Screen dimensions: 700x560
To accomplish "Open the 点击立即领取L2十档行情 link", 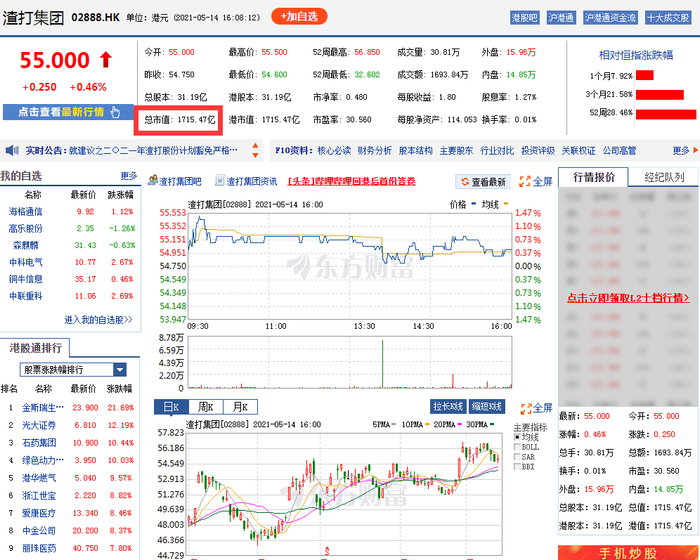I will pos(628,297).
